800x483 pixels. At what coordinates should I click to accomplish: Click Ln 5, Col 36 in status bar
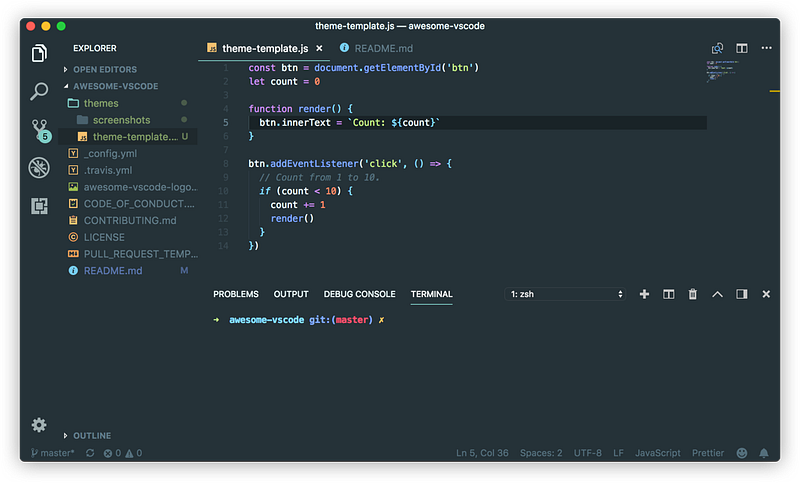pos(482,453)
